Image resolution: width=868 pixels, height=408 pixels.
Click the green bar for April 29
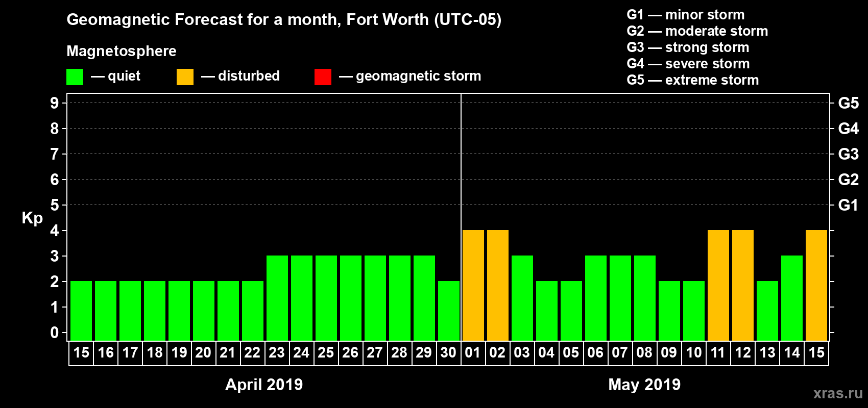[424, 298]
